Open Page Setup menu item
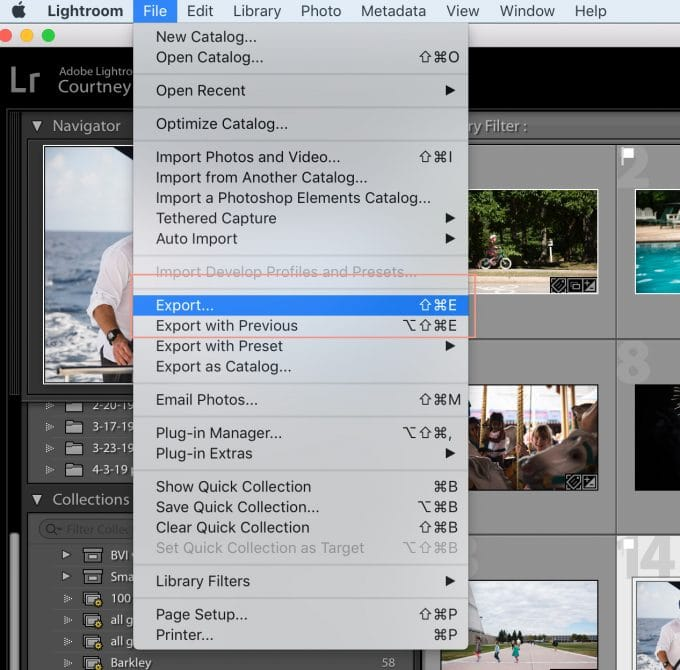680x670 pixels. pyautogui.click(x=301, y=614)
